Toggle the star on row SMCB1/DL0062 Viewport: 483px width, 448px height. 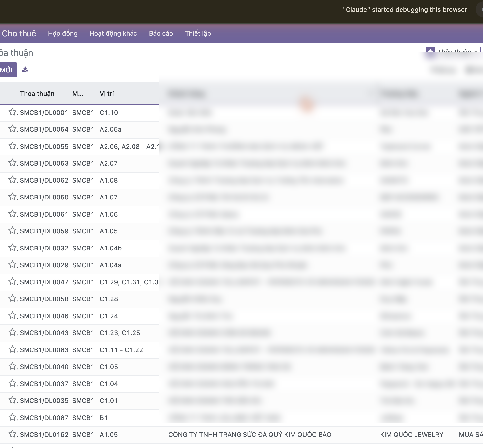click(x=12, y=180)
